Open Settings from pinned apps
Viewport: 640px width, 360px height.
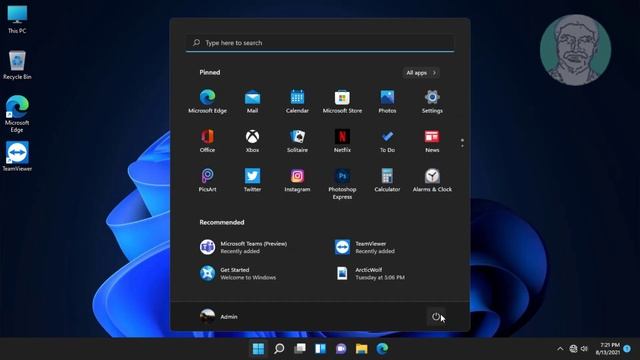pyautogui.click(x=432, y=101)
